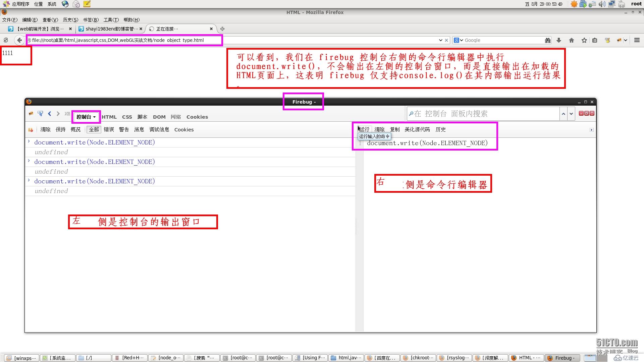Click the Firebug bug icon in Firebug toolbar
This screenshot has height=362, width=644.
tap(31, 114)
